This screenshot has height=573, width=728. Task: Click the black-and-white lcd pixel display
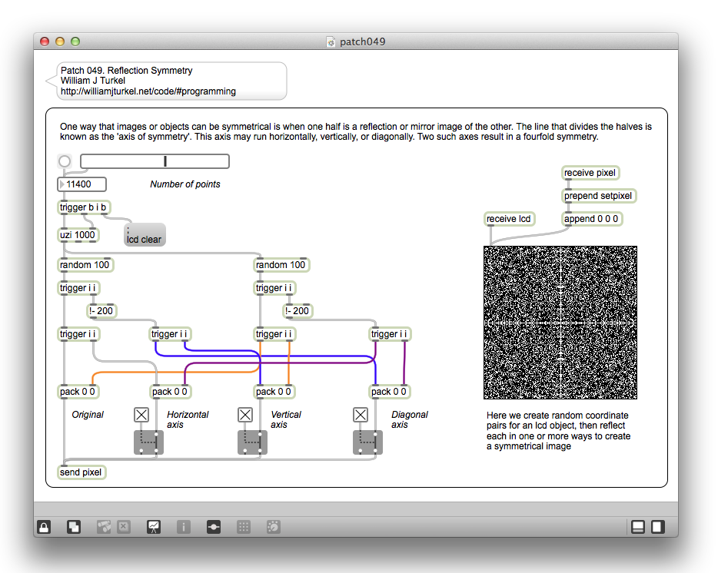click(x=560, y=323)
